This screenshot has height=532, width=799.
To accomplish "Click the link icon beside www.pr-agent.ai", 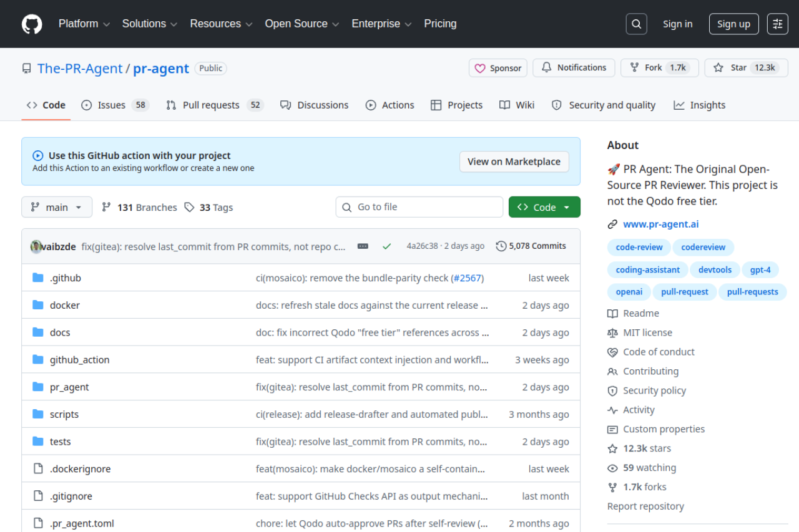I will pyautogui.click(x=612, y=225).
